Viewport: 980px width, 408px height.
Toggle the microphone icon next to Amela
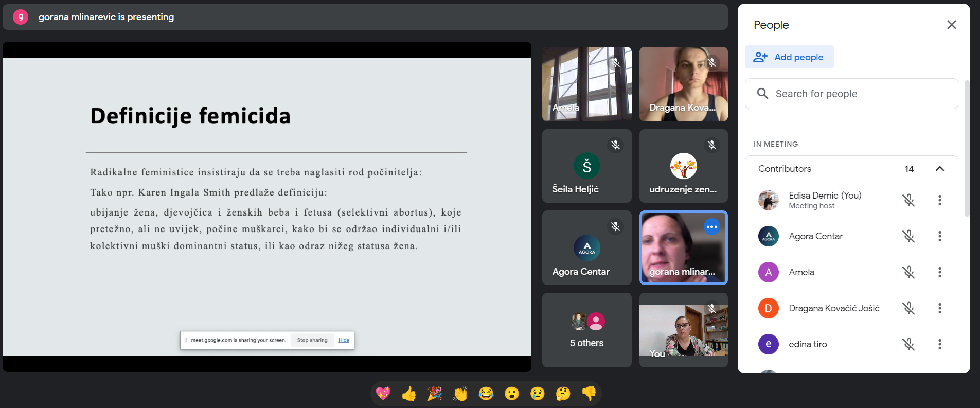(x=909, y=272)
